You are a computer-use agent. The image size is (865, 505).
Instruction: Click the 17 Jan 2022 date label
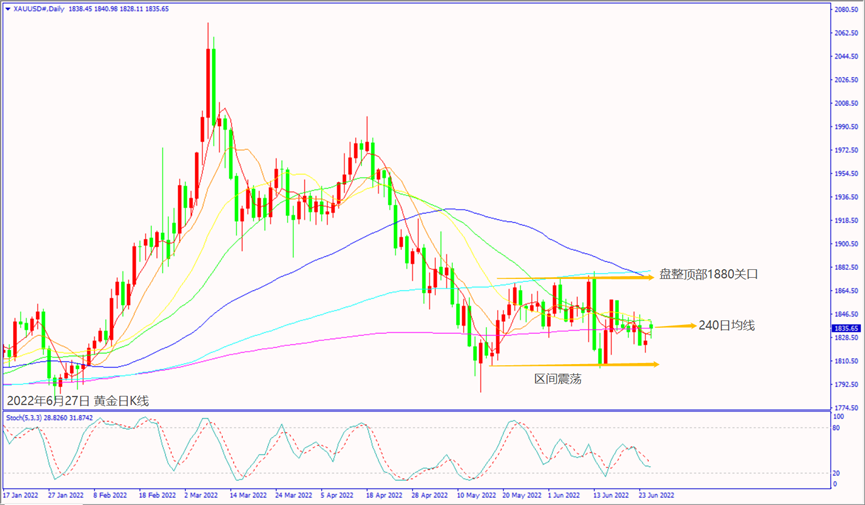click(x=20, y=494)
